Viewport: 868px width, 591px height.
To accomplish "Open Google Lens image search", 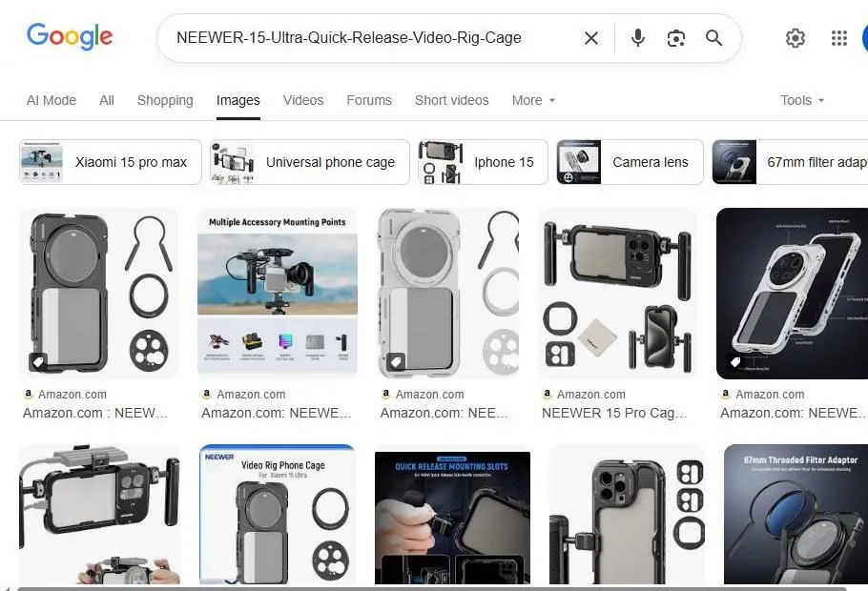I will [675, 38].
